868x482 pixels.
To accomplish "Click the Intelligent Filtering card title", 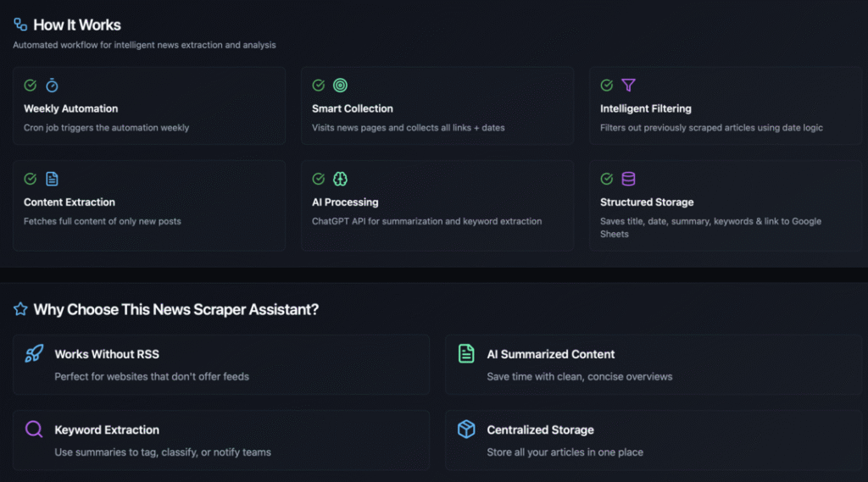I will pyautogui.click(x=645, y=108).
